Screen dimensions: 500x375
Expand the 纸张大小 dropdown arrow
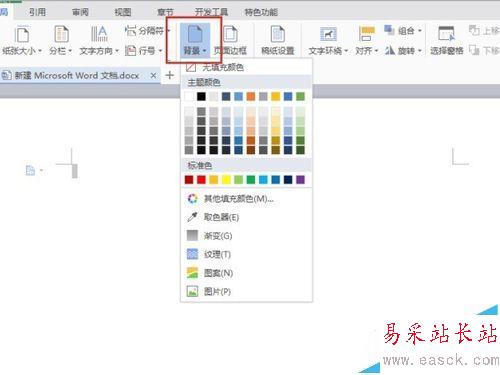(40, 51)
